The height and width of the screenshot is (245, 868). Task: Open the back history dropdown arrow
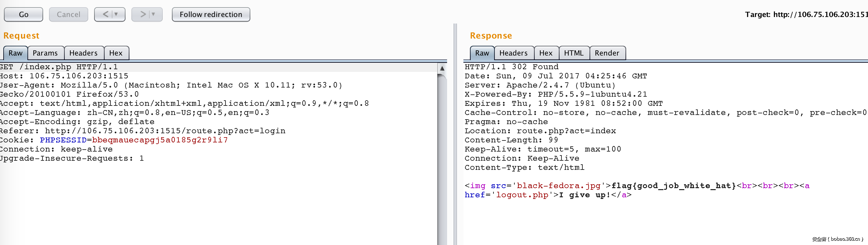tap(116, 14)
